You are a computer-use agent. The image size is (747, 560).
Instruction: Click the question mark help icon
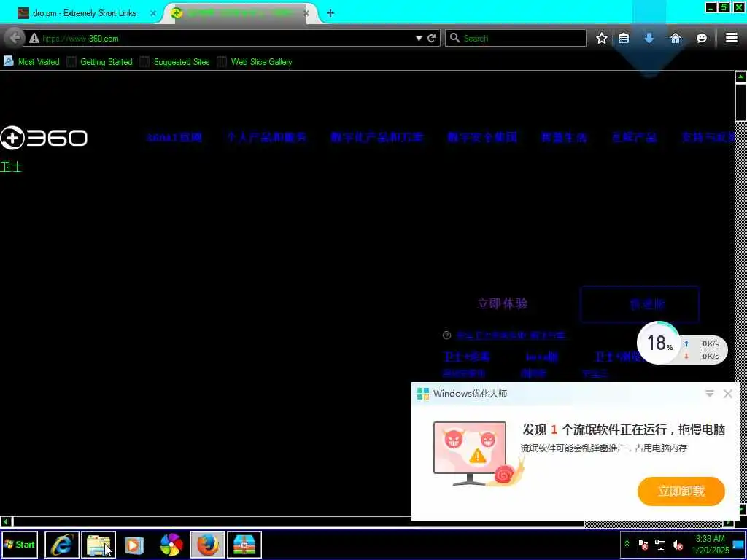447,335
